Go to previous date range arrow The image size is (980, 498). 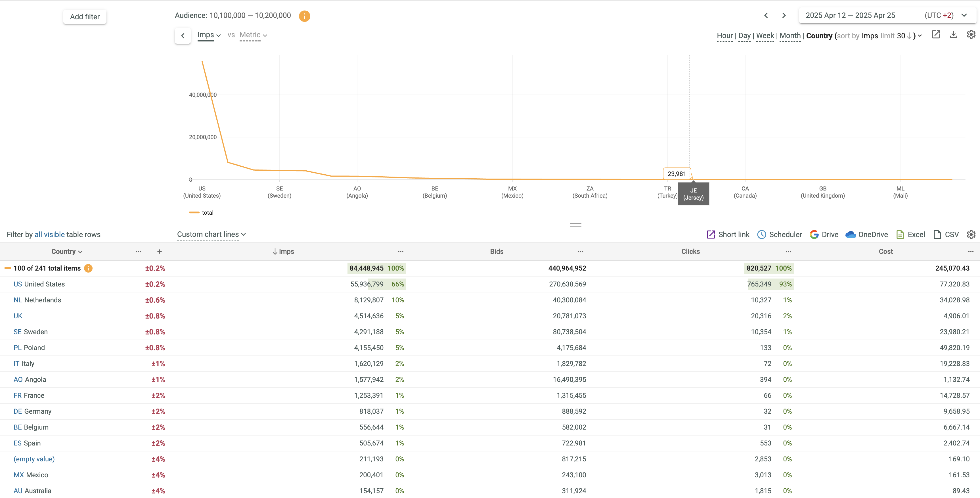[766, 16]
